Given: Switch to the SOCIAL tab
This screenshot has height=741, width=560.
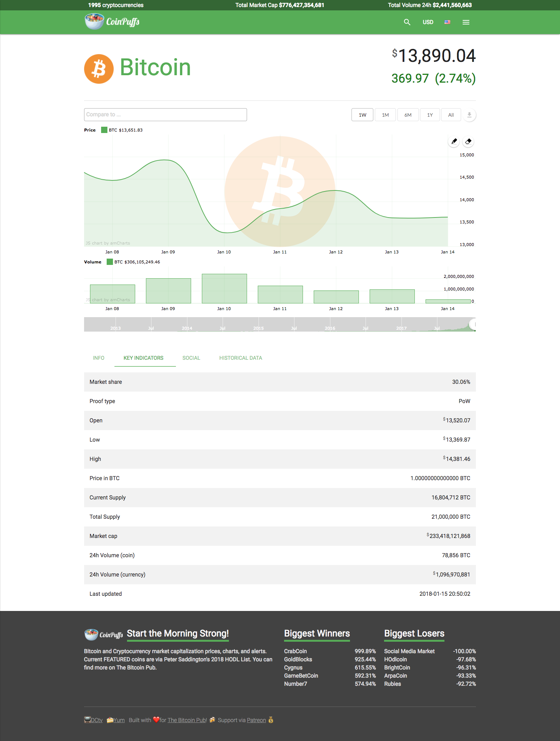Looking at the screenshot, I should pyautogui.click(x=191, y=358).
